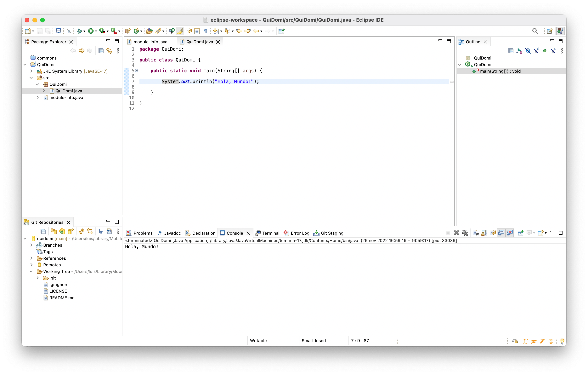
Task: Click the Pin Editor icon in main toolbar
Action: click(x=282, y=31)
